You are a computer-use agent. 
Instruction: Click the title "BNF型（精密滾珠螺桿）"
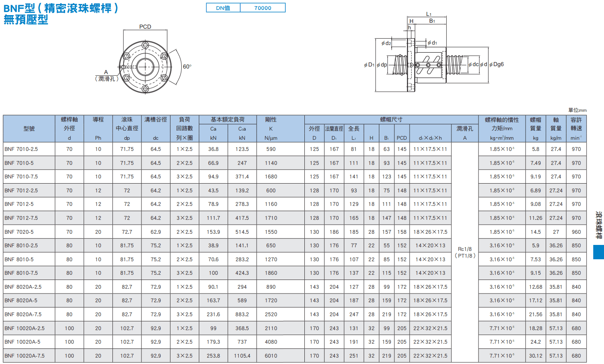click(61, 8)
